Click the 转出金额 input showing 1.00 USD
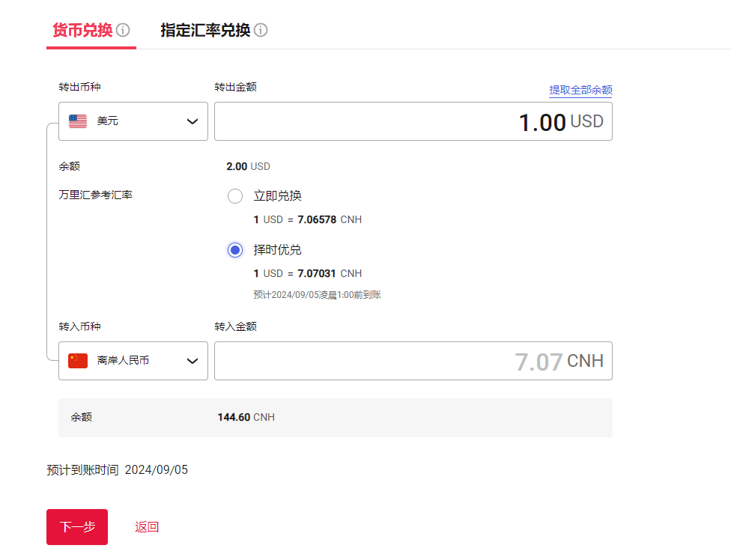This screenshot has height=560, width=731. click(413, 121)
